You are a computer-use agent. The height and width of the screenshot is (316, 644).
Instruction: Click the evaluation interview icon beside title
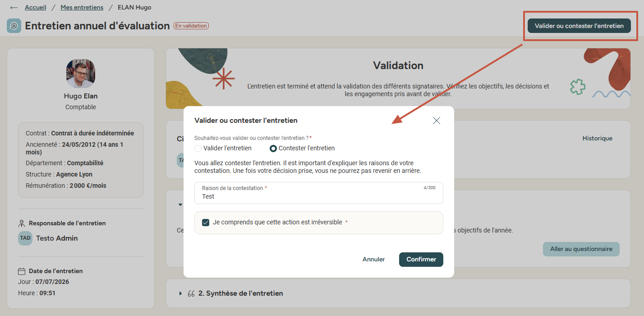14,26
